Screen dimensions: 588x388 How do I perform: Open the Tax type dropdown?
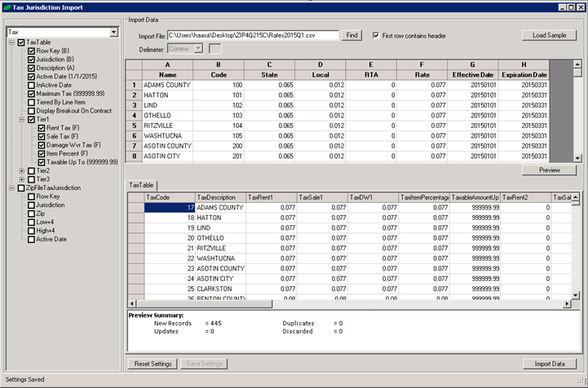(113, 32)
